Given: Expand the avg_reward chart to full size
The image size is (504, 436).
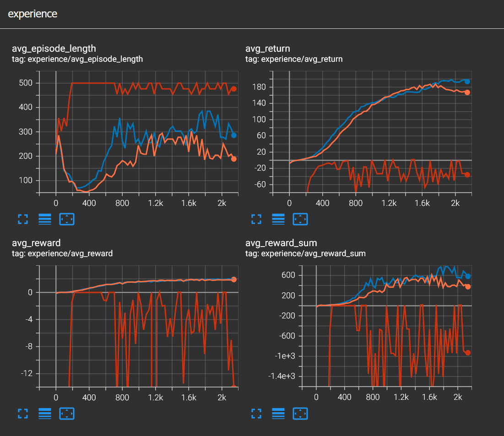Looking at the screenshot, I should 23,414.
